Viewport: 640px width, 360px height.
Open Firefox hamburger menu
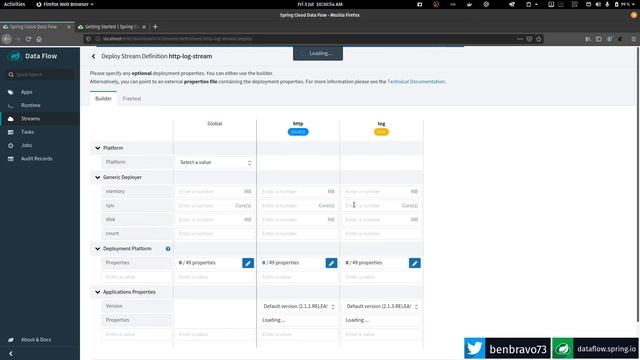click(x=633, y=39)
